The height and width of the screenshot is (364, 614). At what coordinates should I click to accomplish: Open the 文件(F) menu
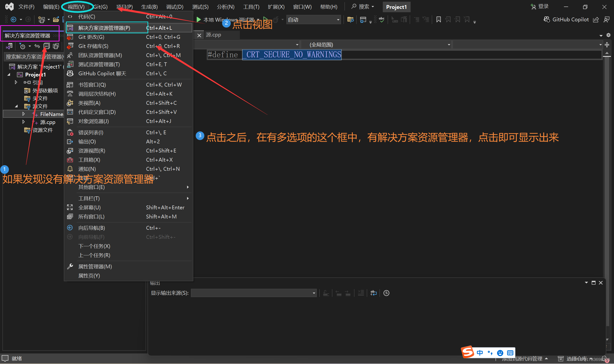click(x=26, y=7)
